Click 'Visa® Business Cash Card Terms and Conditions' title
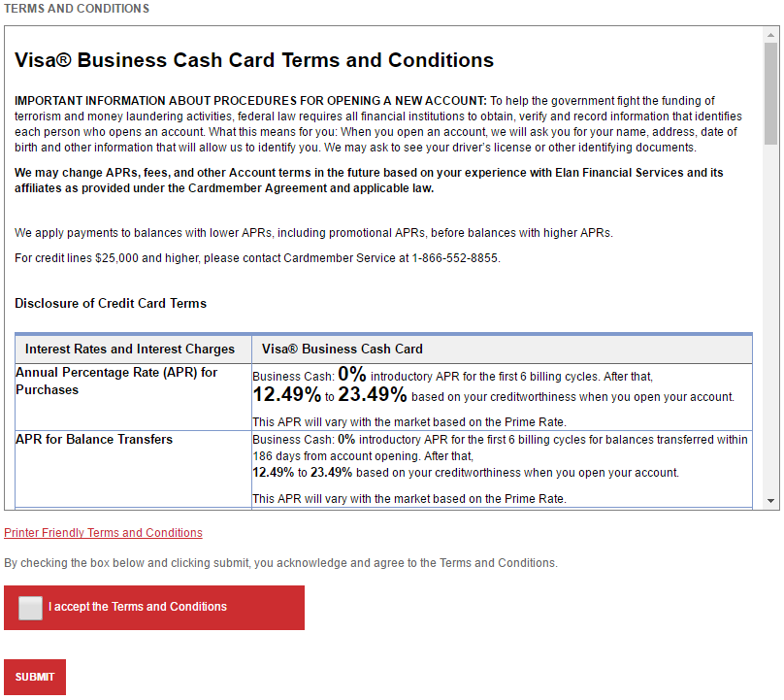The image size is (784, 700). pyautogui.click(x=254, y=60)
